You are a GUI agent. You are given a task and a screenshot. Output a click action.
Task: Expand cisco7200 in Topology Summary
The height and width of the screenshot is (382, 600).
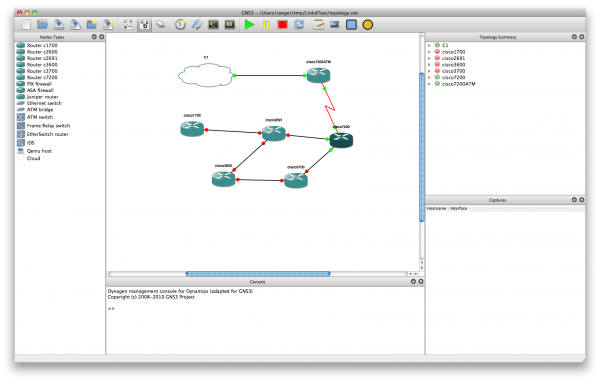click(429, 77)
